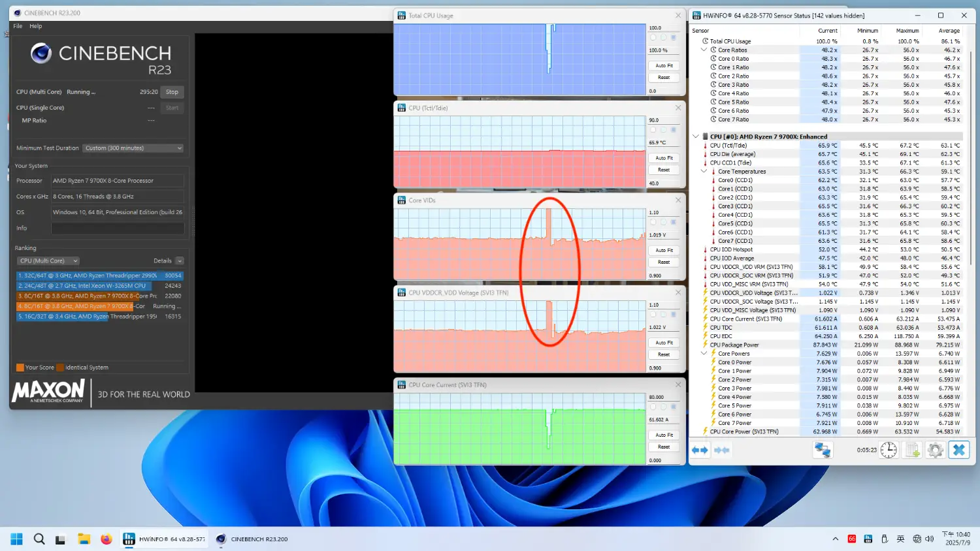Click Auto Fit in Total CPU Usage graph
Image resolution: width=980 pixels, height=551 pixels.
(664, 65)
